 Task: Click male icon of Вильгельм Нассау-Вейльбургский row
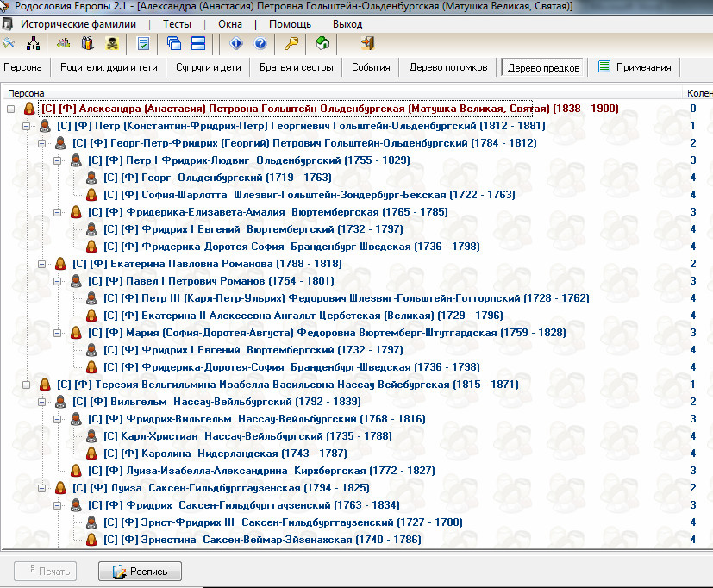click(60, 402)
